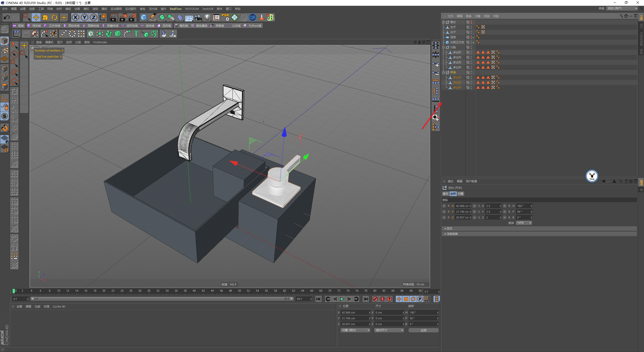Click the Scale tool icon
This screenshot has width=644, height=352.
(45, 17)
